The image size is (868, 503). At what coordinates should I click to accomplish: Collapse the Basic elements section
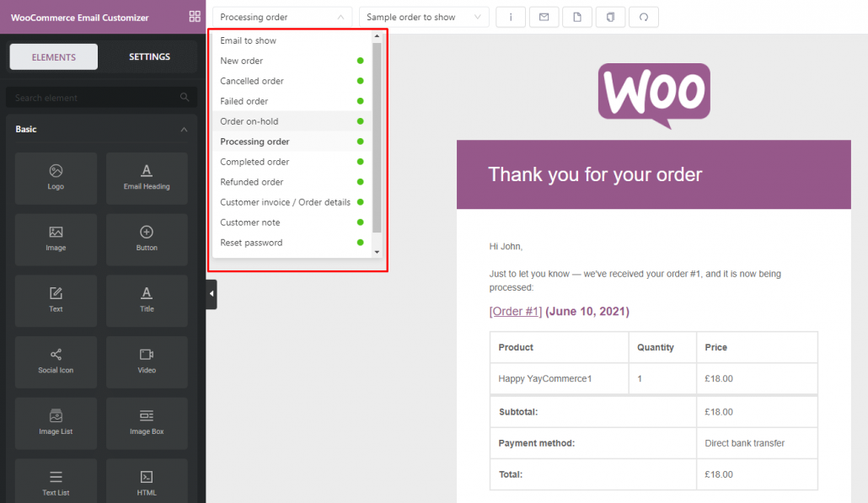click(183, 129)
